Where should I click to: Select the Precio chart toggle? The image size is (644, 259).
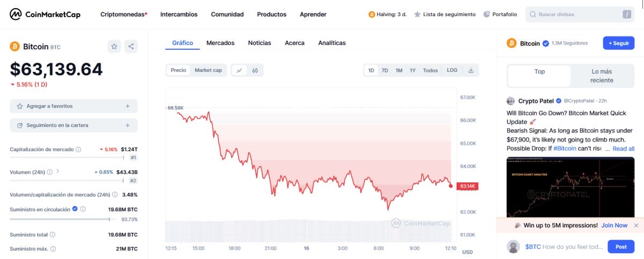(179, 70)
